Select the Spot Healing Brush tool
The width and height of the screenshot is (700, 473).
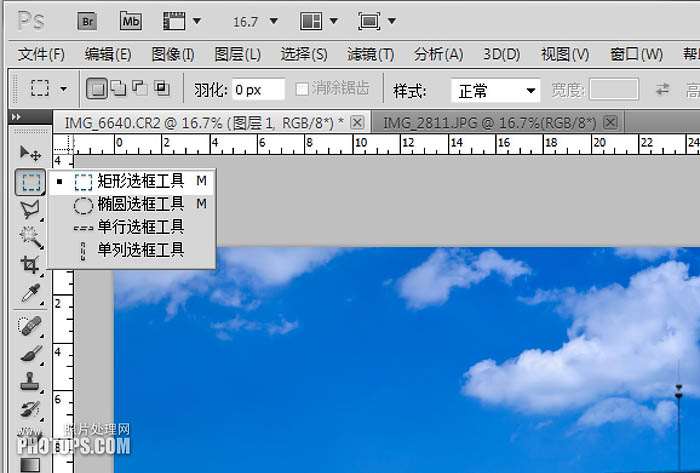coord(30,326)
